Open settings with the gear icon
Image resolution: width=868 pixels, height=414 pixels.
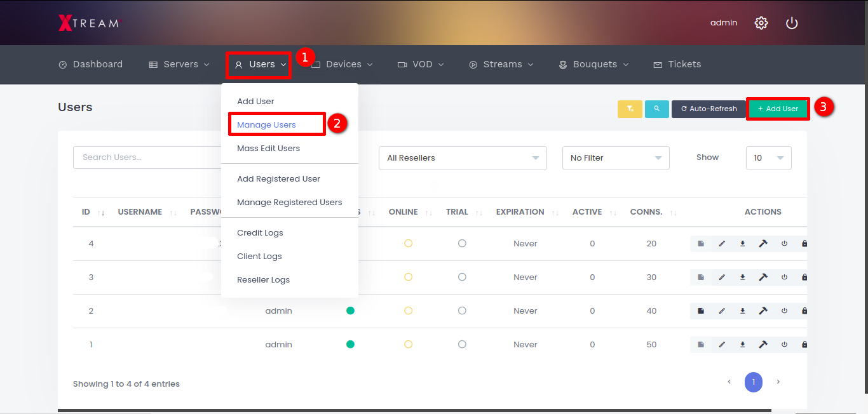761,23
